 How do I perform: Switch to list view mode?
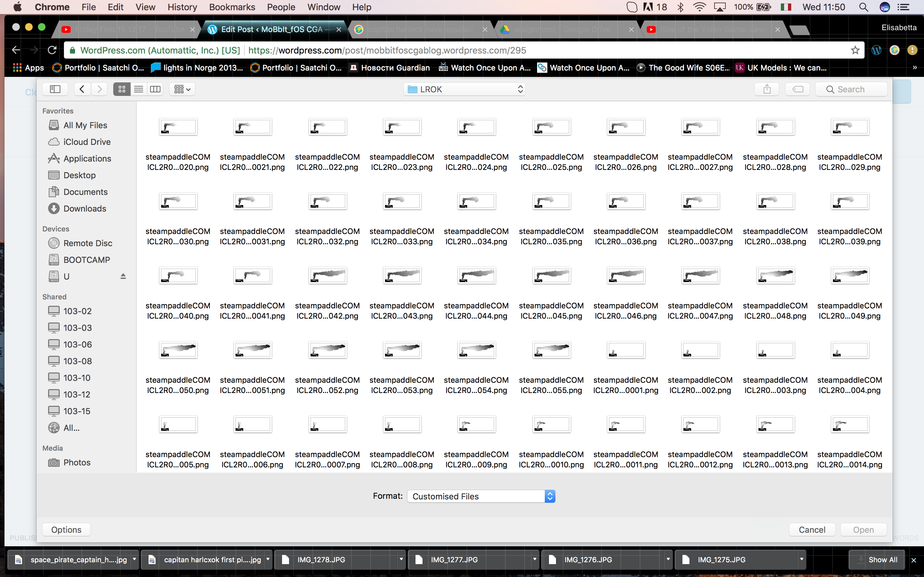coord(139,89)
